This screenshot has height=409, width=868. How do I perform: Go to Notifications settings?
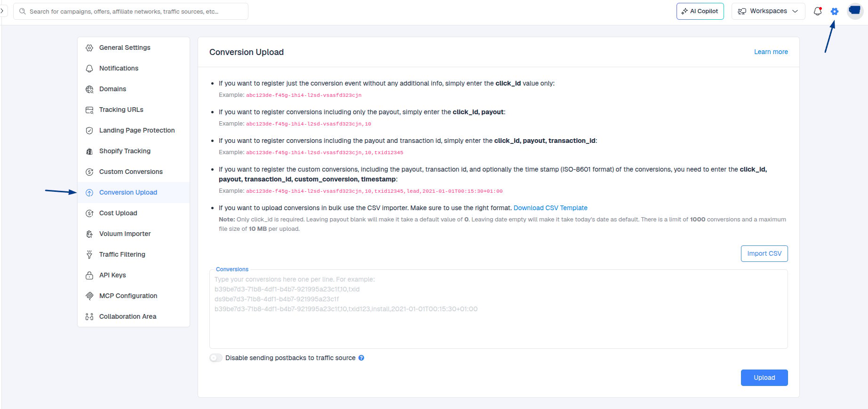pos(134,68)
